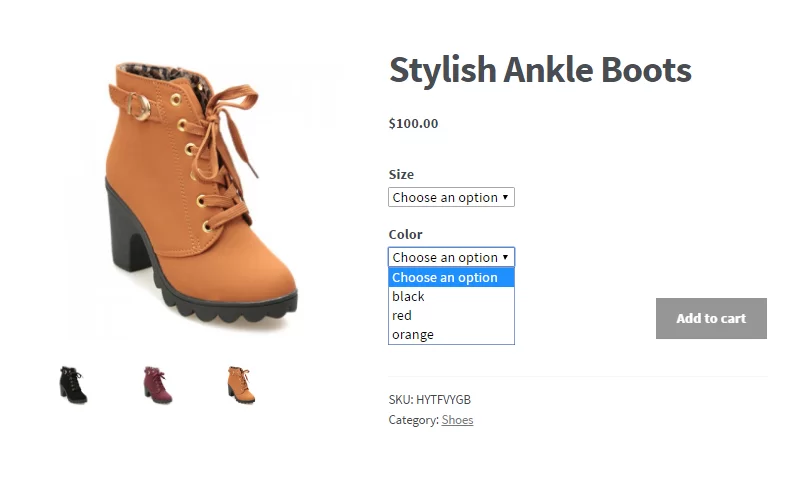This screenshot has width=804, height=503.
Task: Click the "Category:" label text
Action: coord(413,420)
